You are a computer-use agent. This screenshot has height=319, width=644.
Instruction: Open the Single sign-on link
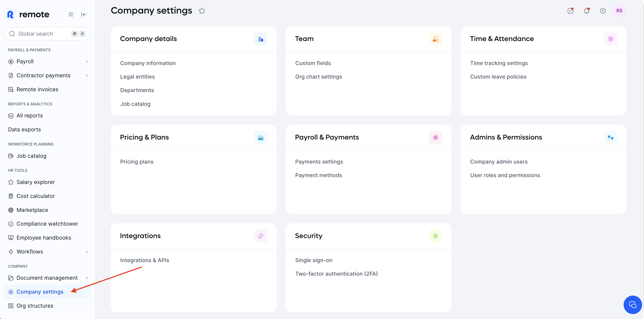313,260
